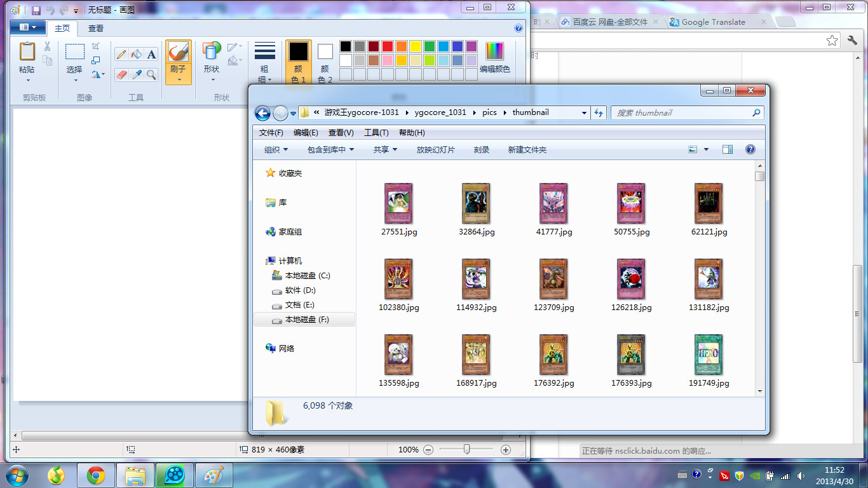Image resolution: width=868 pixels, height=488 pixels.
Task: Open the Edit (编辑) menu in Explorer
Action: pos(306,133)
